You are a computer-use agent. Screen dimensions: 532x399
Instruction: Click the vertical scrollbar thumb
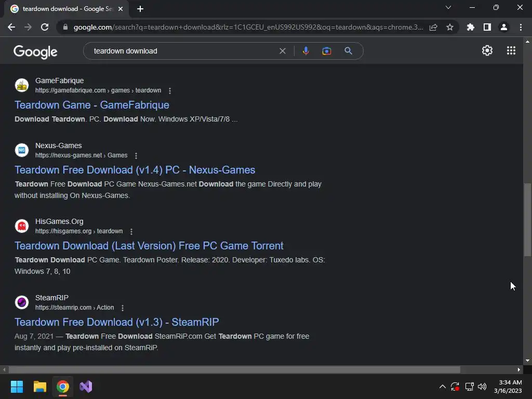click(527, 220)
